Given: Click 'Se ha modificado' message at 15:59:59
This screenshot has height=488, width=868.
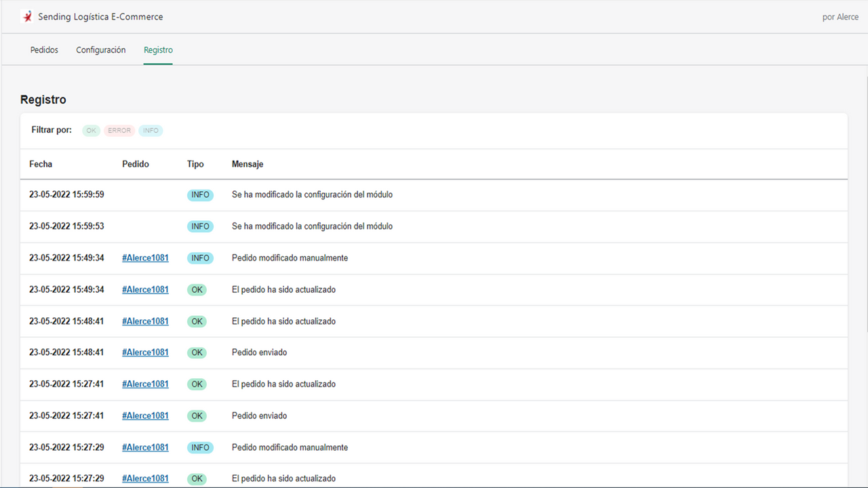Looking at the screenshot, I should (x=312, y=195).
